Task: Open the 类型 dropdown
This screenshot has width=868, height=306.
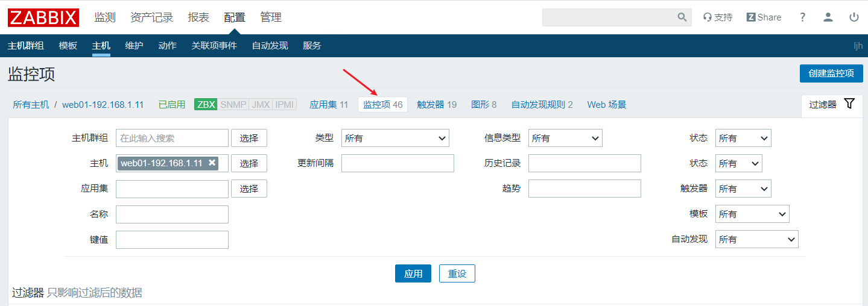Action: [395, 138]
